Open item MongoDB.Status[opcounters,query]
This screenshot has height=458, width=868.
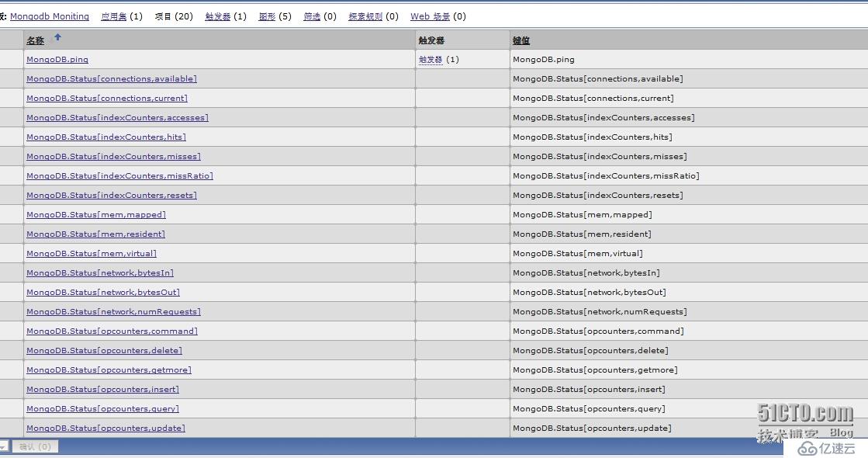point(102,408)
